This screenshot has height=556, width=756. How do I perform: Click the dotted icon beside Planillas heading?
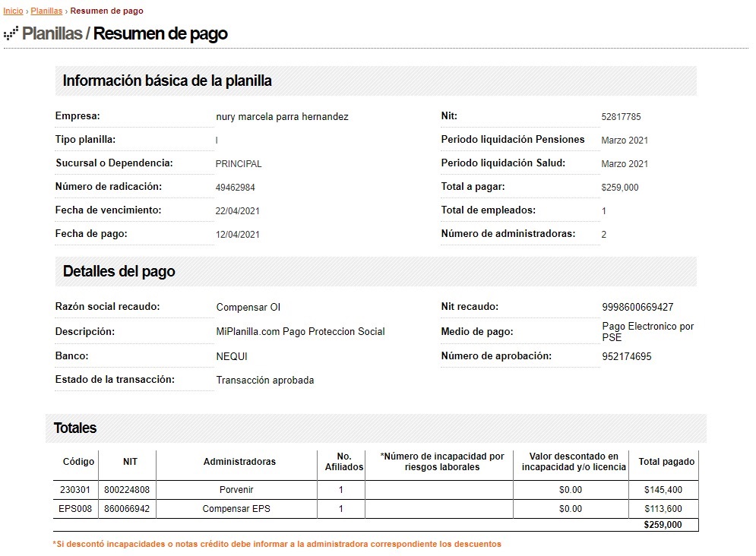pos(11,33)
